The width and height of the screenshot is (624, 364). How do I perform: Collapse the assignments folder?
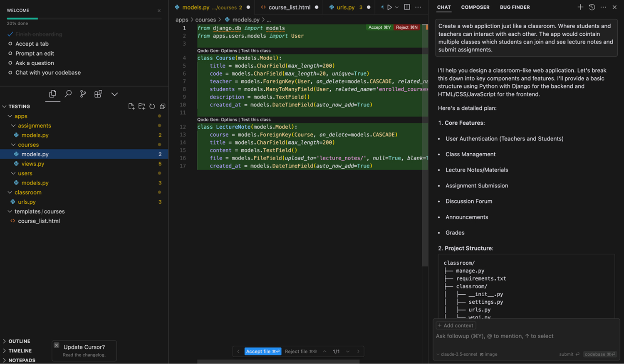coord(13,125)
